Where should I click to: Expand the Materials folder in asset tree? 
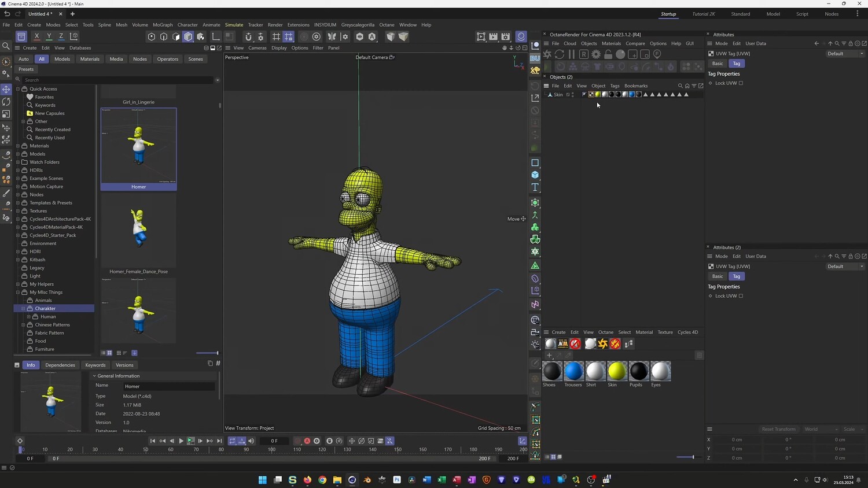click(x=18, y=146)
